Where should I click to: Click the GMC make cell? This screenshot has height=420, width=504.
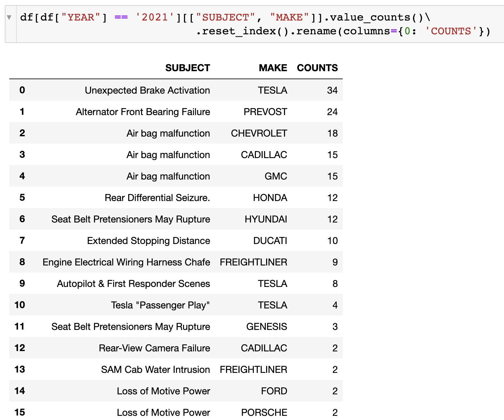click(276, 176)
